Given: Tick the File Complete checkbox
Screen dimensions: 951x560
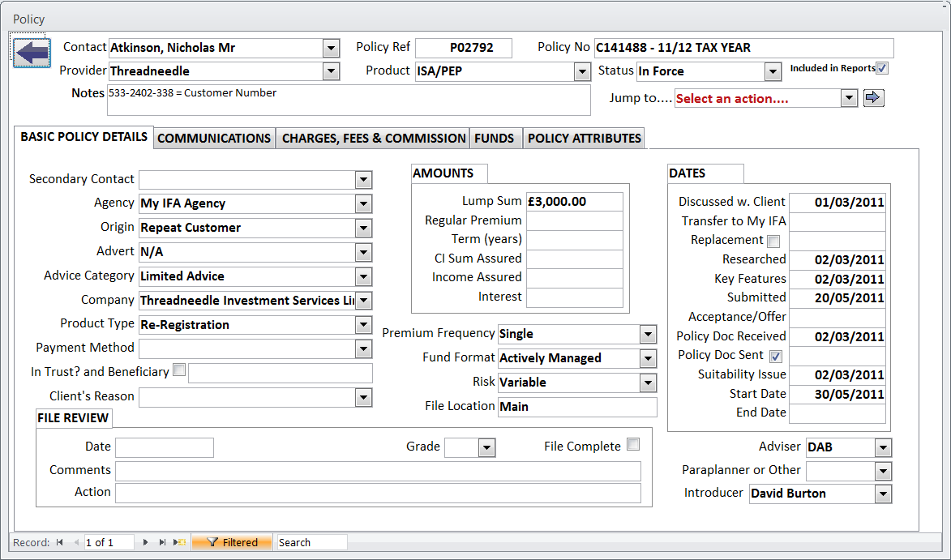Looking at the screenshot, I should (633, 444).
